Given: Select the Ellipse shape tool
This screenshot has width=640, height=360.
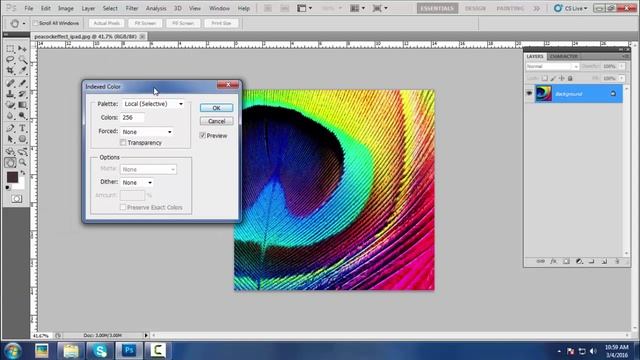Looking at the screenshot, I should tap(22, 139).
